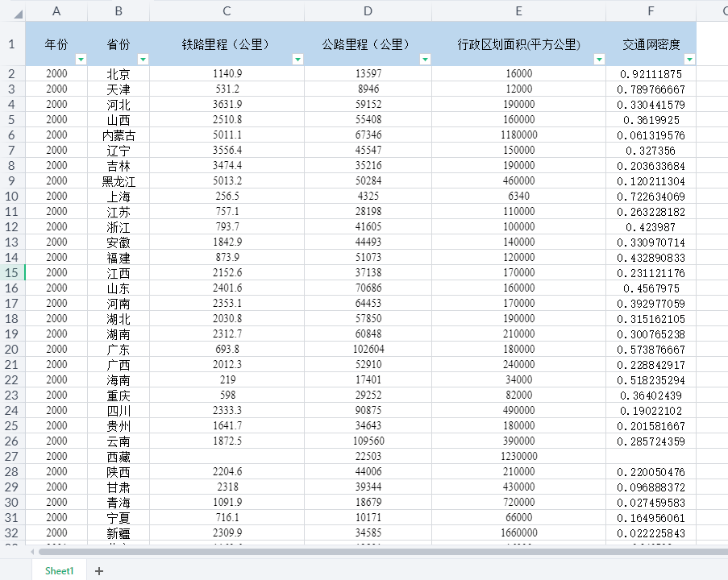Click the 交通网密度 filter arrow button
Screen dimensions: 728x580
pos(689,60)
